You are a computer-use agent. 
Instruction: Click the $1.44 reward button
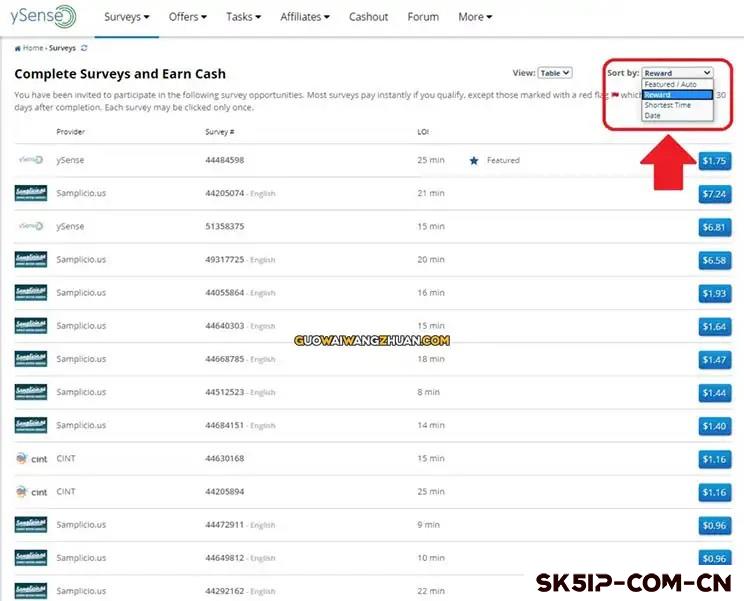pos(715,393)
